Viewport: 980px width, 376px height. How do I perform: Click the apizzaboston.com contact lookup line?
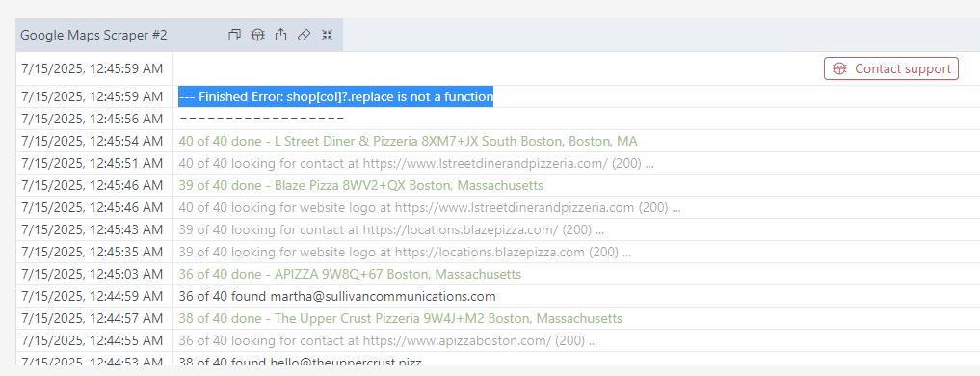click(x=387, y=341)
